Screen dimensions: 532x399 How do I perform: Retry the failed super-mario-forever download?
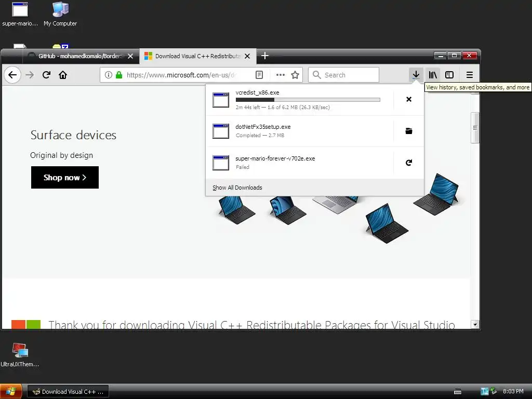tap(409, 163)
